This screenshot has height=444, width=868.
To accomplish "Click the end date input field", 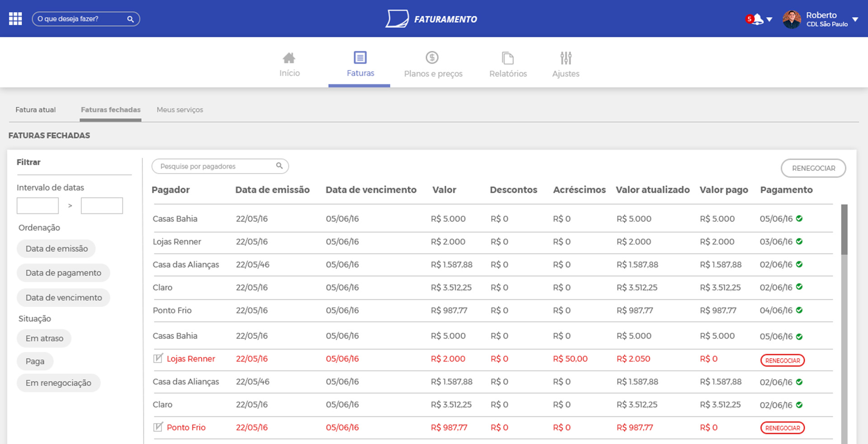I will (102, 206).
